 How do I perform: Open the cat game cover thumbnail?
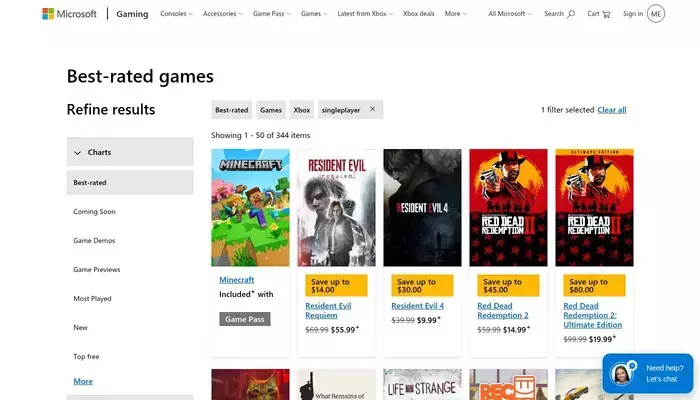[250, 384]
